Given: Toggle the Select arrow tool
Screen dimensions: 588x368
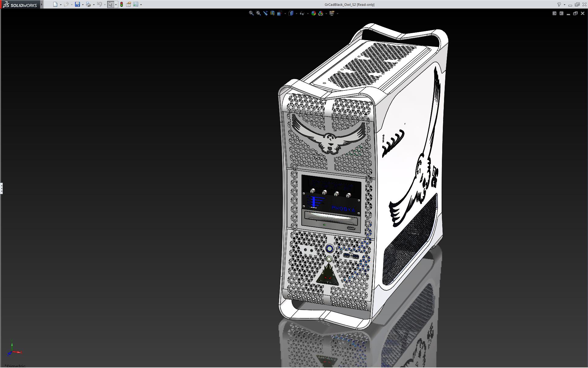Looking at the screenshot, I should point(110,4).
